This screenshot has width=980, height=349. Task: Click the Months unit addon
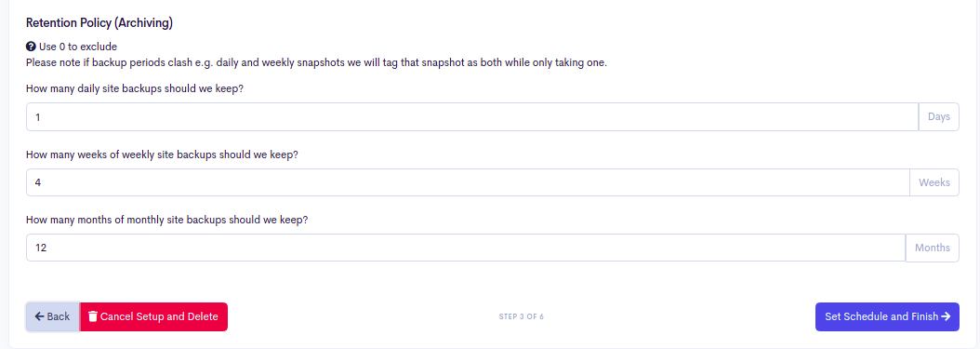[933, 248]
